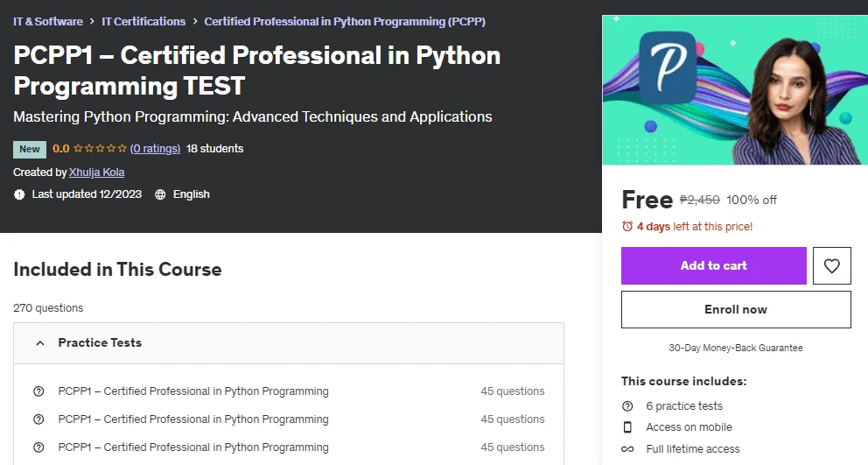Open the IT Certifications breadcrumb
Screen dimensions: 868x465
point(143,22)
